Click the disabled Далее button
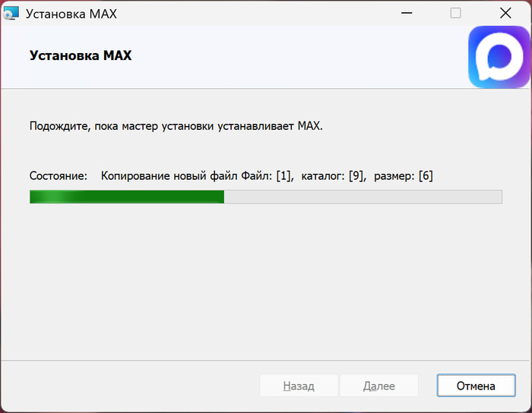 (379, 386)
